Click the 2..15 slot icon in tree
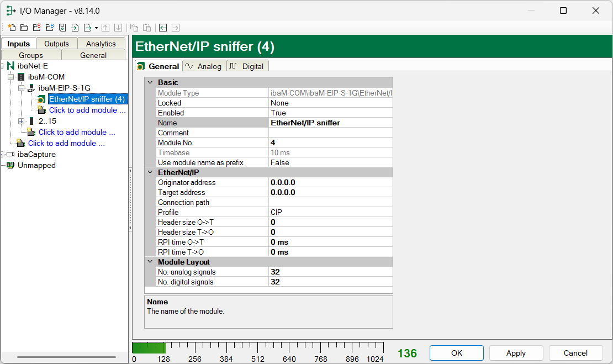This screenshot has width=613, height=364. pos(31,121)
